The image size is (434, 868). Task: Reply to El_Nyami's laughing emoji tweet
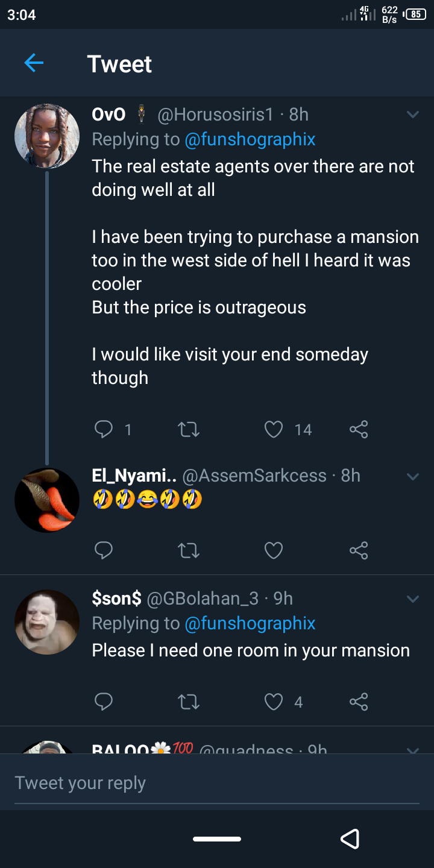pyautogui.click(x=104, y=550)
